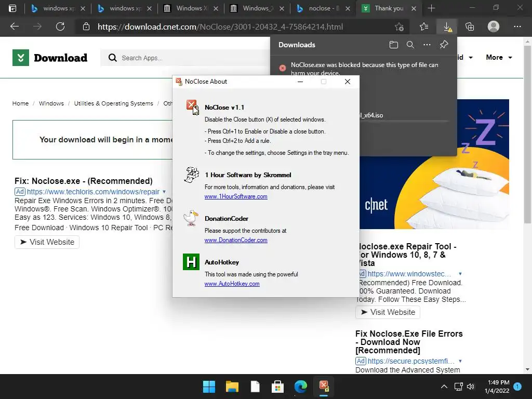The height and width of the screenshot is (399, 532).
Task: Open Microsoft Store from the taskbar
Action: pyautogui.click(x=277, y=387)
